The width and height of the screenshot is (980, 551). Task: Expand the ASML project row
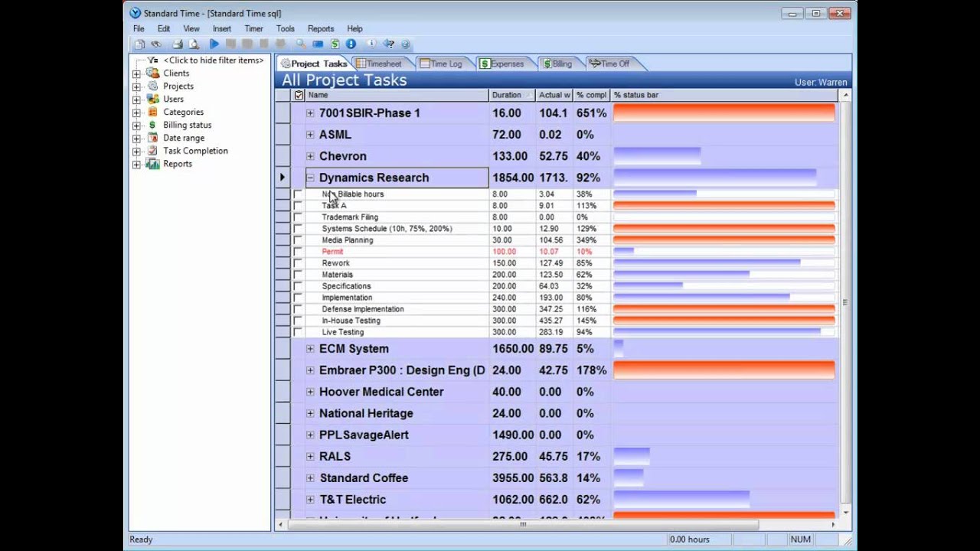pyautogui.click(x=310, y=134)
